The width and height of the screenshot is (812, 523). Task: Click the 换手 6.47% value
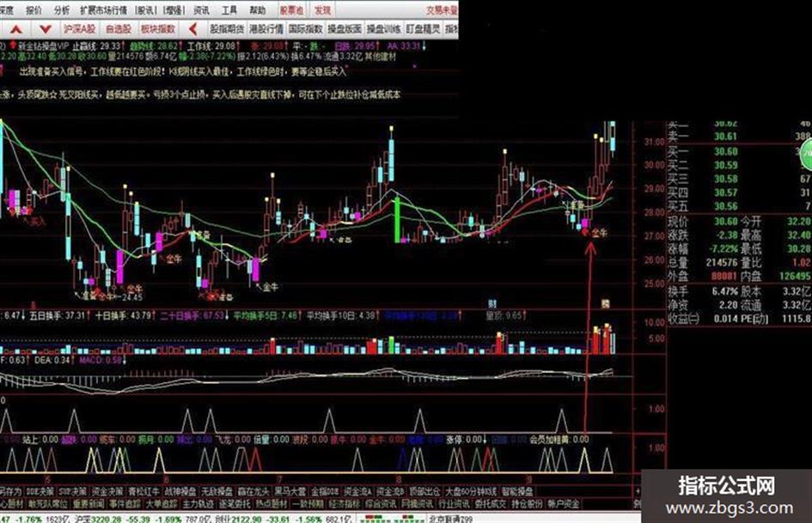pos(724,291)
